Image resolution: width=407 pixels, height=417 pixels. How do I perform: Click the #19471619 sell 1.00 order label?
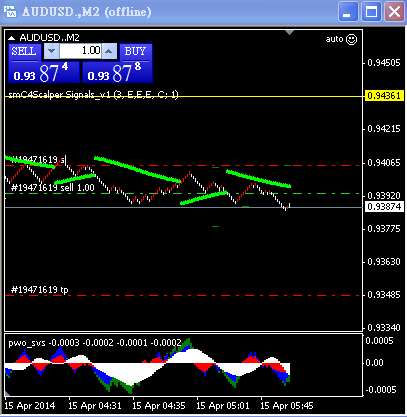tap(53, 188)
